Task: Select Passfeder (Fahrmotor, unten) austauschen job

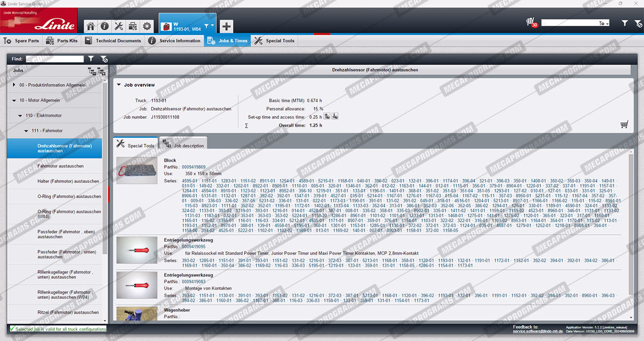Action: 54,254
